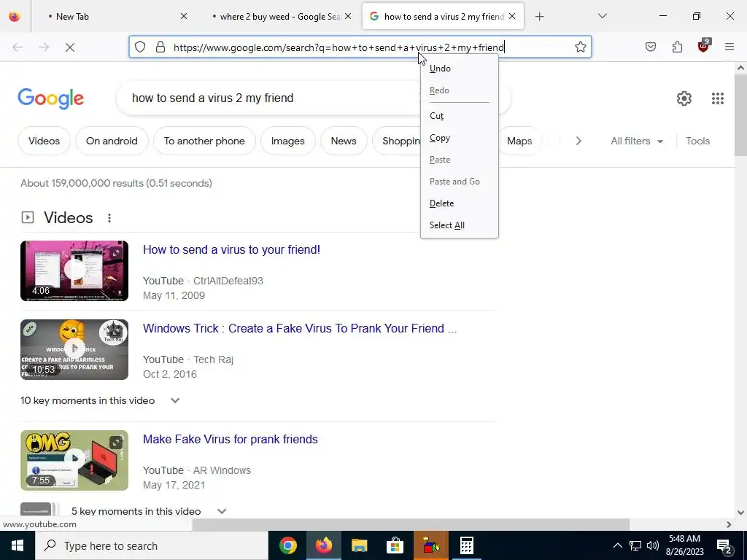Open the Extensions puzzle-piece icon
The height and width of the screenshot is (560, 747).
pos(677,47)
